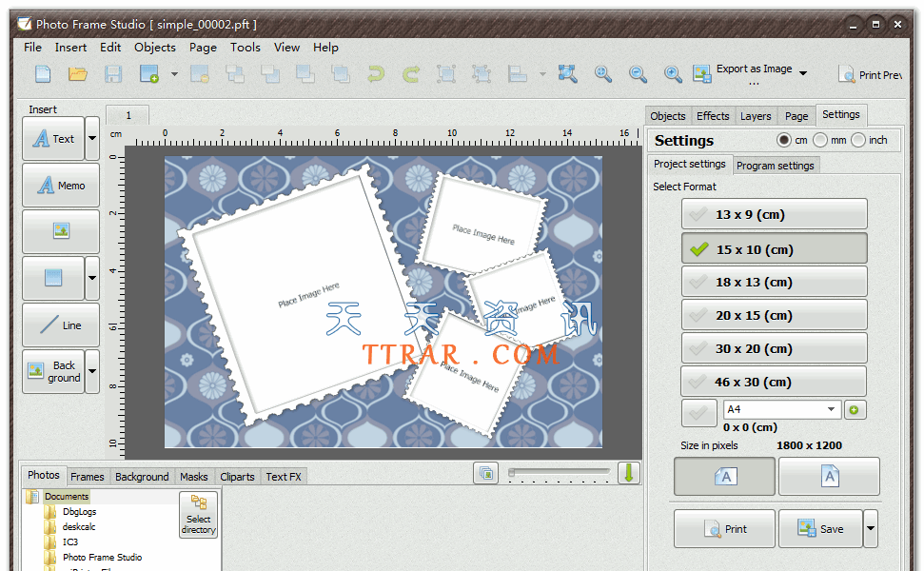
Task: Select the 46 x 30 (cm) format
Action: point(775,382)
